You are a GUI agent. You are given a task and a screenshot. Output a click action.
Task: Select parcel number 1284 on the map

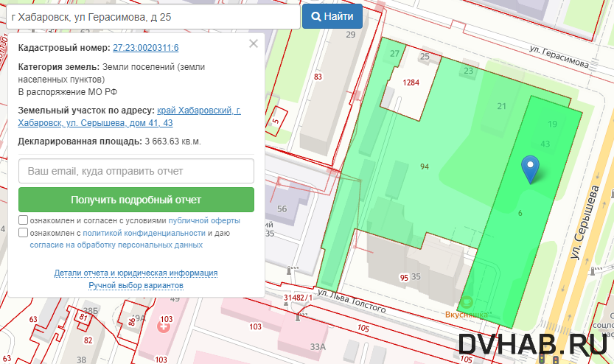pos(411,83)
